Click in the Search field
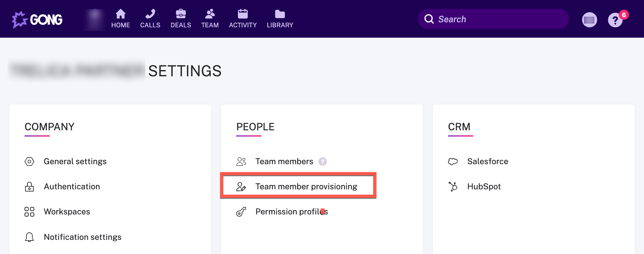The width and height of the screenshot is (644, 254). (x=493, y=19)
